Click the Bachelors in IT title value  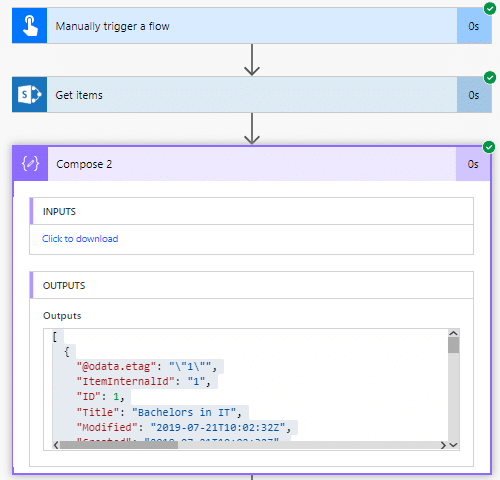tap(187, 412)
